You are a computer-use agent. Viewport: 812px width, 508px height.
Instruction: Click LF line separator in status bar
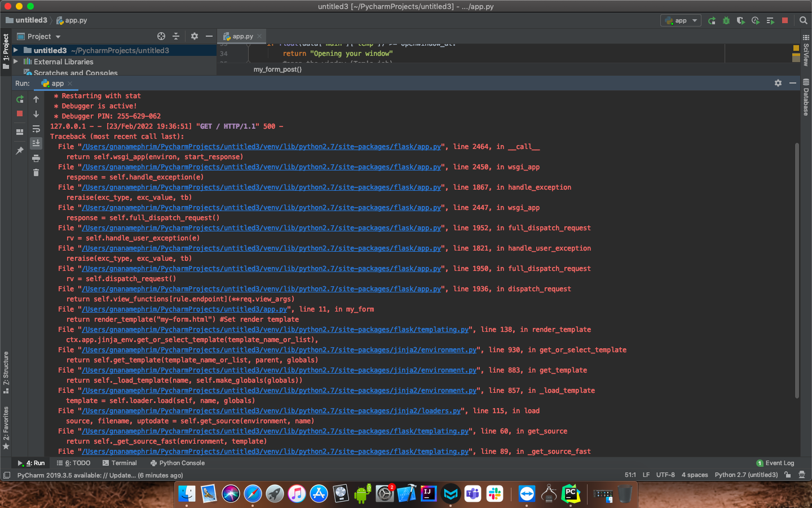click(x=646, y=475)
